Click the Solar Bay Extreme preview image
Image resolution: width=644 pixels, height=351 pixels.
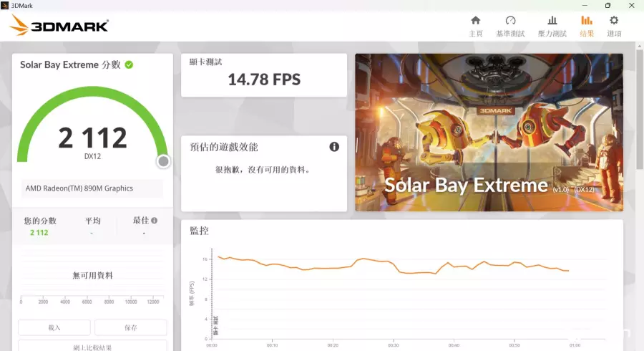[x=489, y=133]
